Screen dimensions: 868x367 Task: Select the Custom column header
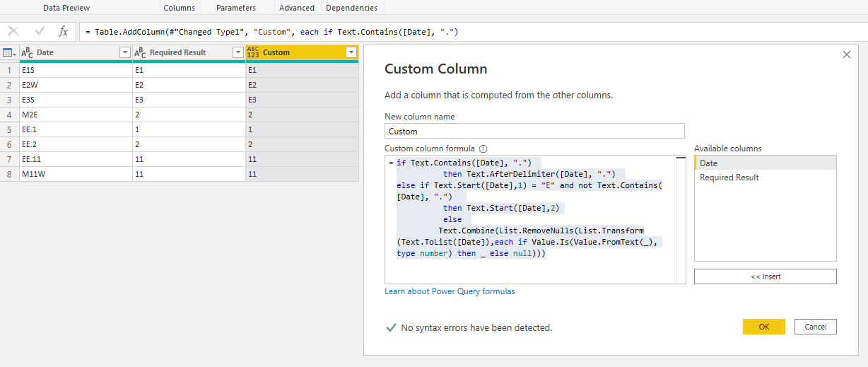coord(302,52)
